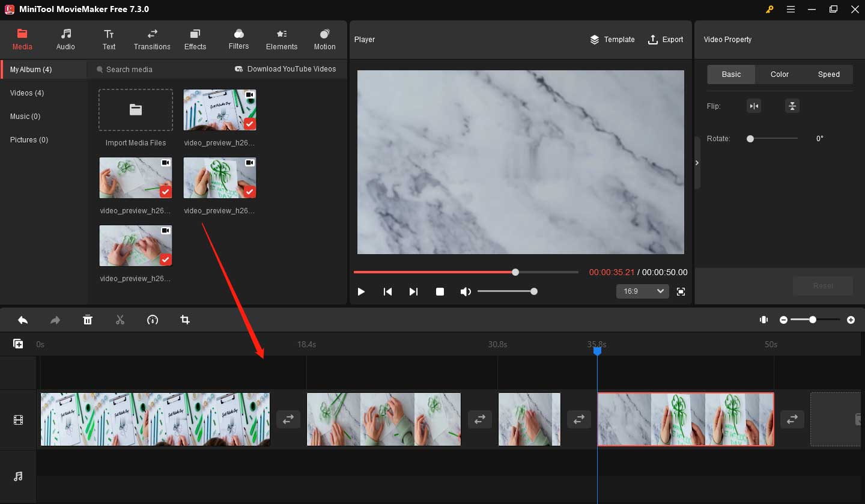The height and width of the screenshot is (504, 865).
Task: Open the Media tab
Action: (x=22, y=39)
